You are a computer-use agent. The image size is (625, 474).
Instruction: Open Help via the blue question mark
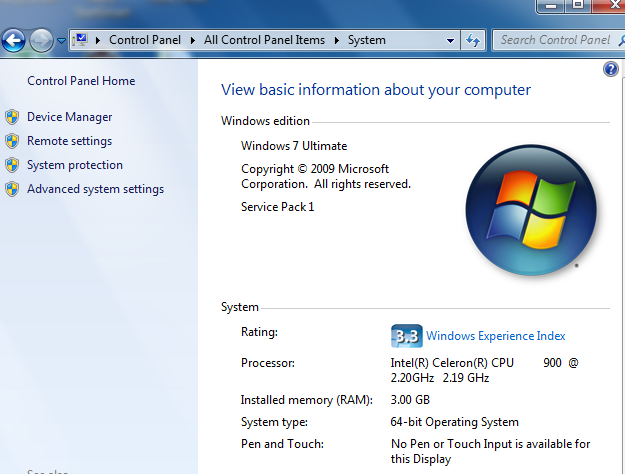click(611, 69)
